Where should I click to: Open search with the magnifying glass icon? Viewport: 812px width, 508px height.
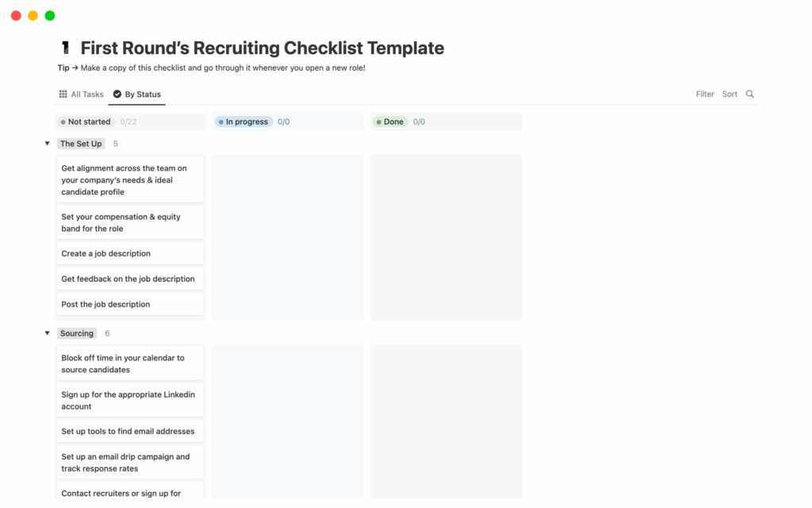(x=750, y=94)
